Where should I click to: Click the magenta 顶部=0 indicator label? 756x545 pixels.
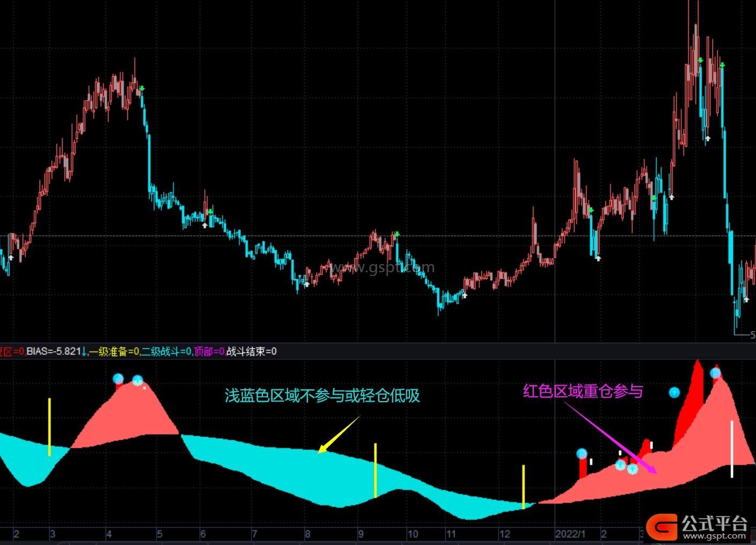pos(209,352)
